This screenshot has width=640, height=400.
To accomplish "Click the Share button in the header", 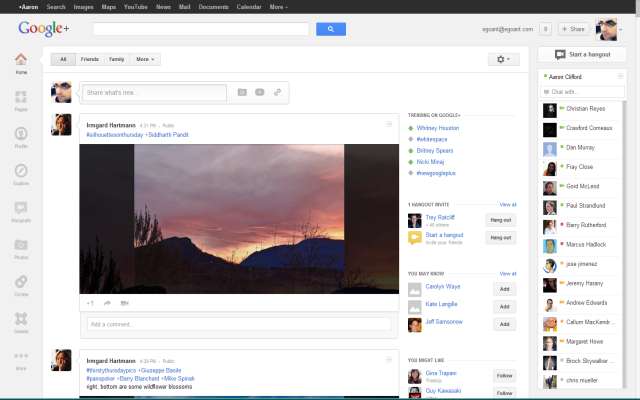I will 573,29.
